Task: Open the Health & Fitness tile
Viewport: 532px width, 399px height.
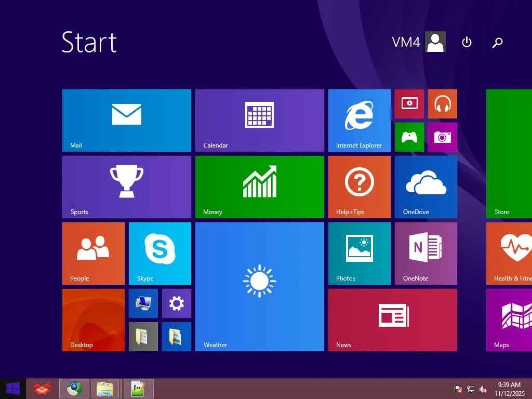Action: point(509,254)
